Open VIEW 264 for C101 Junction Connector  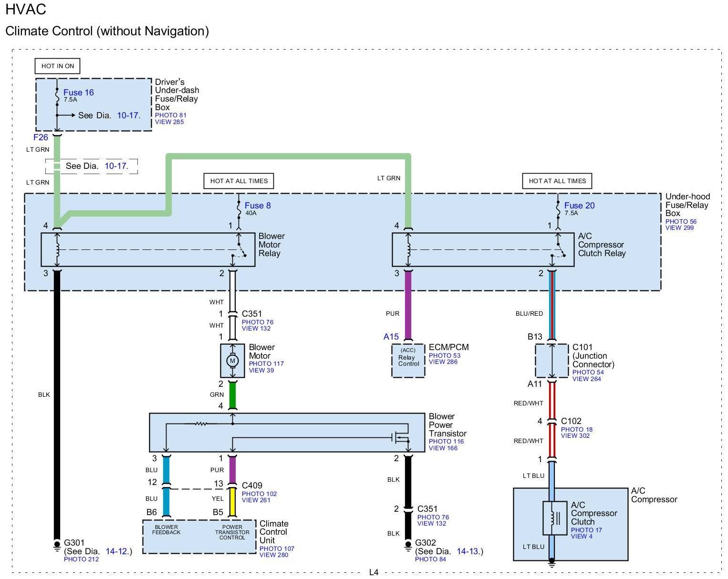[x=586, y=379]
